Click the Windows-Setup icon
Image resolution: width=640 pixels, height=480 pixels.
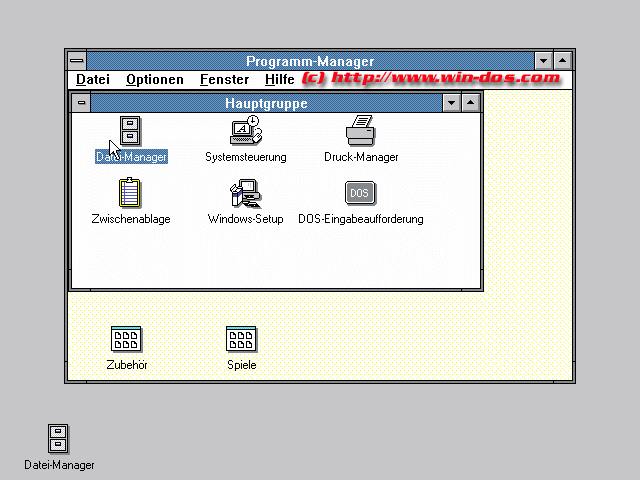tap(245, 193)
